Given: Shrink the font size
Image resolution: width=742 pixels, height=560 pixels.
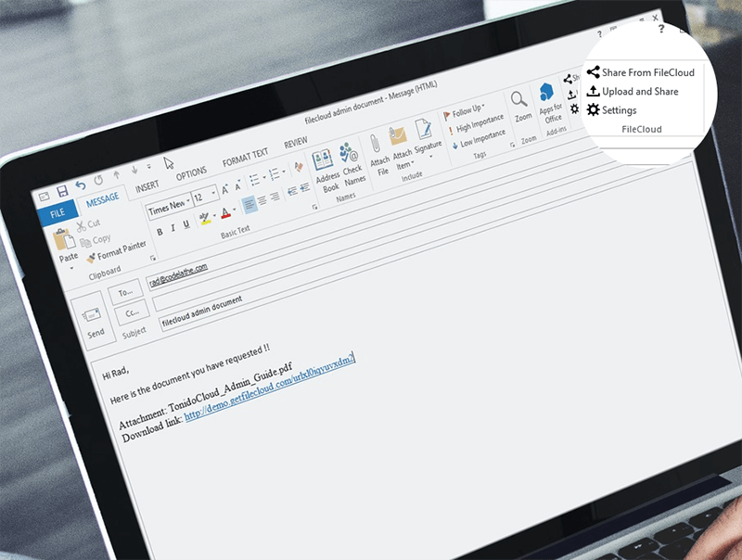Looking at the screenshot, I should tap(238, 185).
